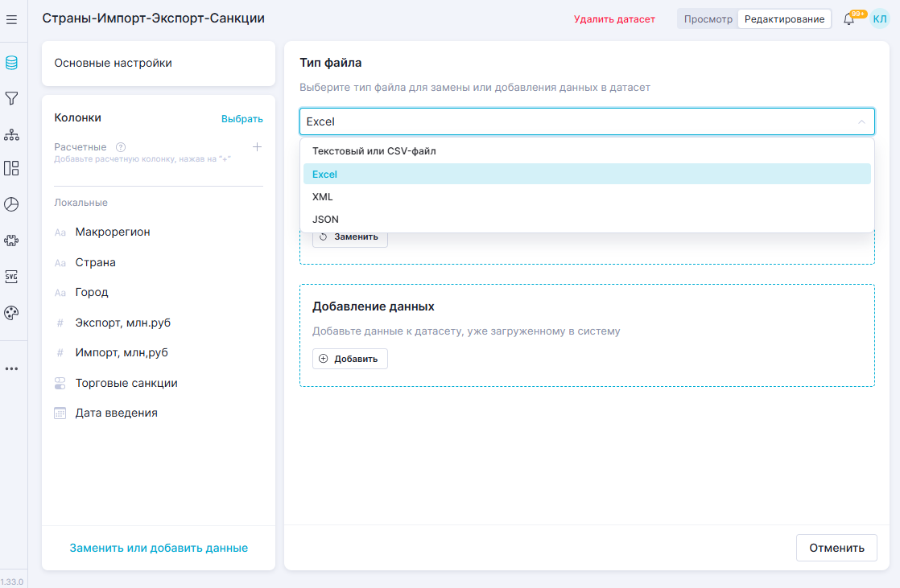This screenshot has height=588, width=900.
Task: Collapse the Excel file type dropdown
Action: [x=861, y=122]
